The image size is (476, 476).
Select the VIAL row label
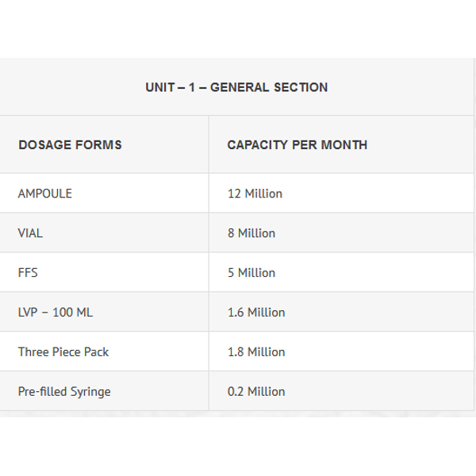pyautogui.click(x=30, y=233)
